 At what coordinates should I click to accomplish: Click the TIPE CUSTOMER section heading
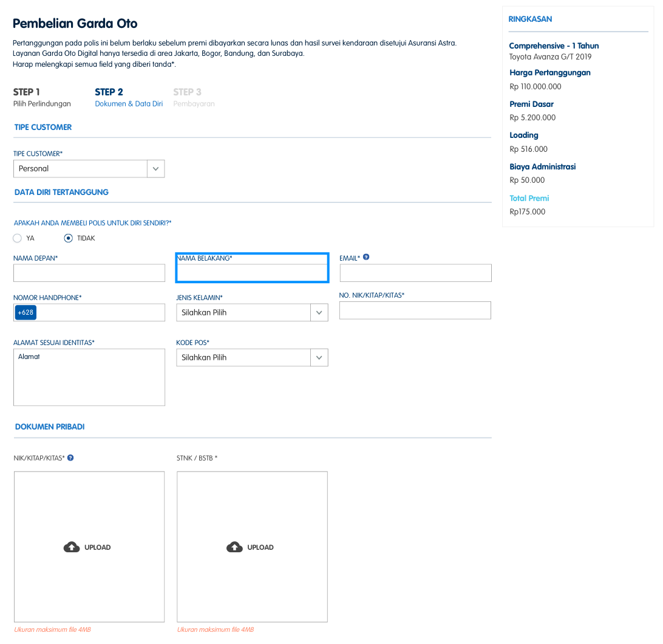[43, 128]
